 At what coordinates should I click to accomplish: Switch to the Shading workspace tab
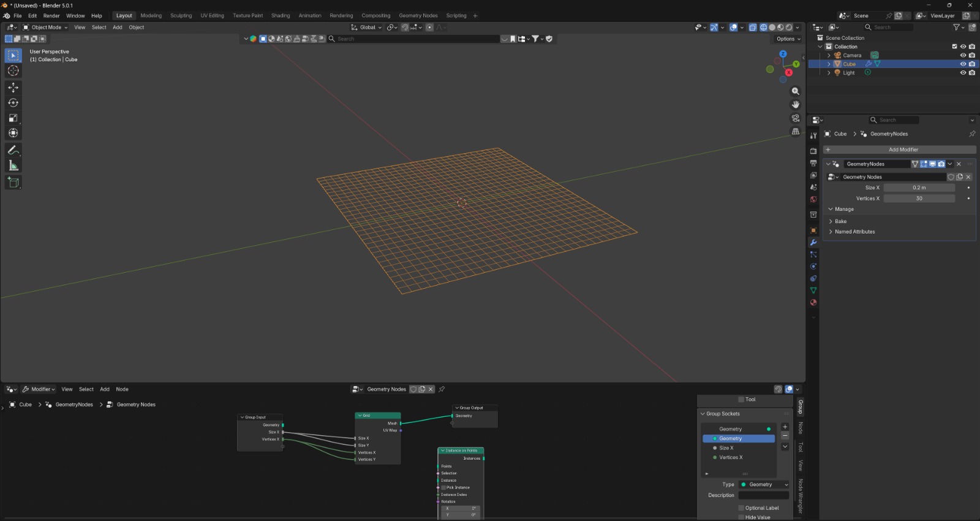pyautogui.click(x=281, y=16)
